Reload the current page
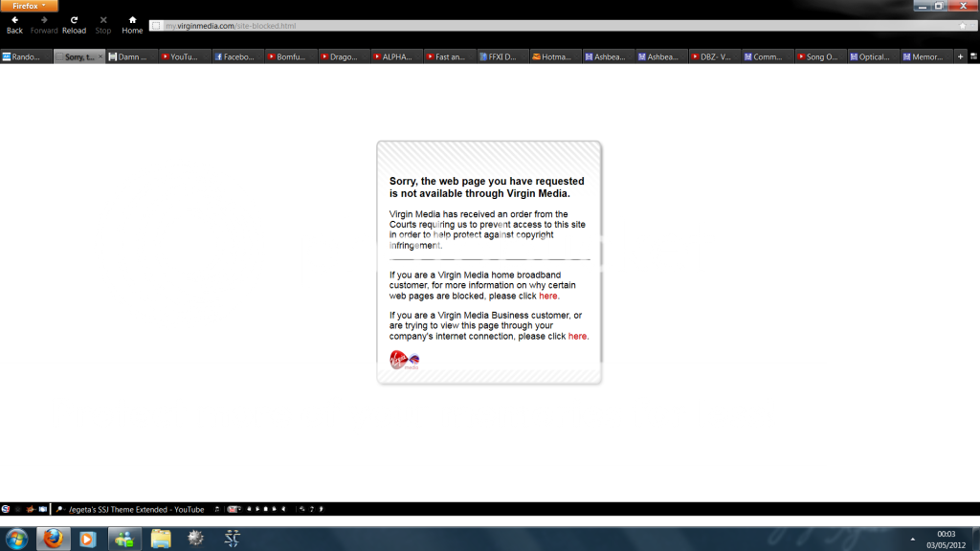The image size is (980, 551). click(x=74, y=24)
